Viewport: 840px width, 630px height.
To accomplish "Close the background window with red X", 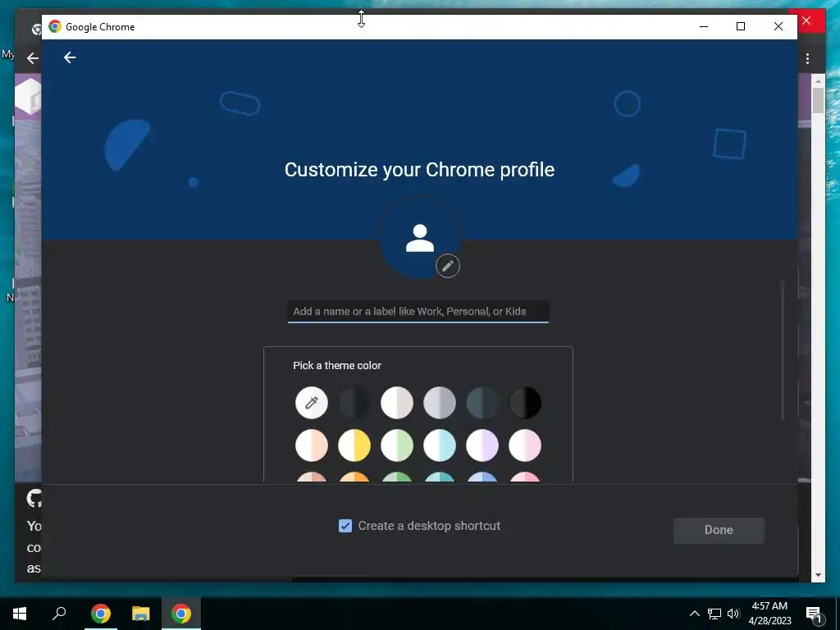I will pos(807,21).
